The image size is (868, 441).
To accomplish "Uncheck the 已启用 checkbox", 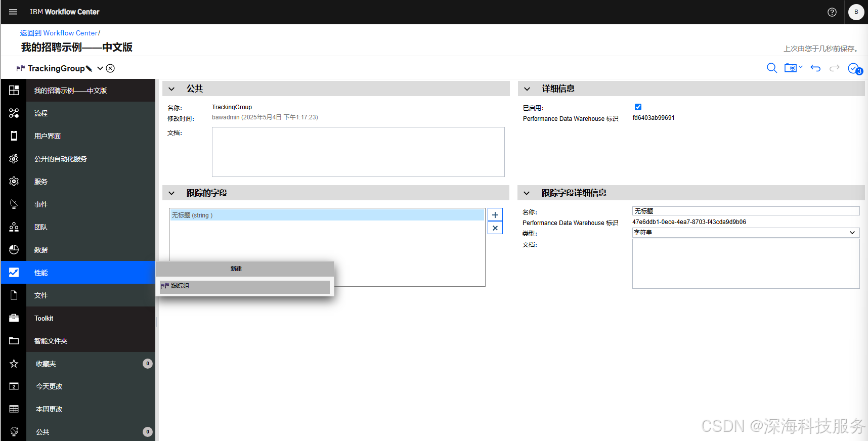I will (x=638, y=107).
